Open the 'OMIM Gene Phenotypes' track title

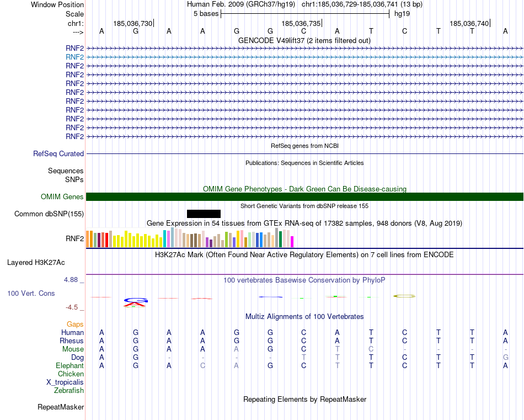tap(304, 189)
